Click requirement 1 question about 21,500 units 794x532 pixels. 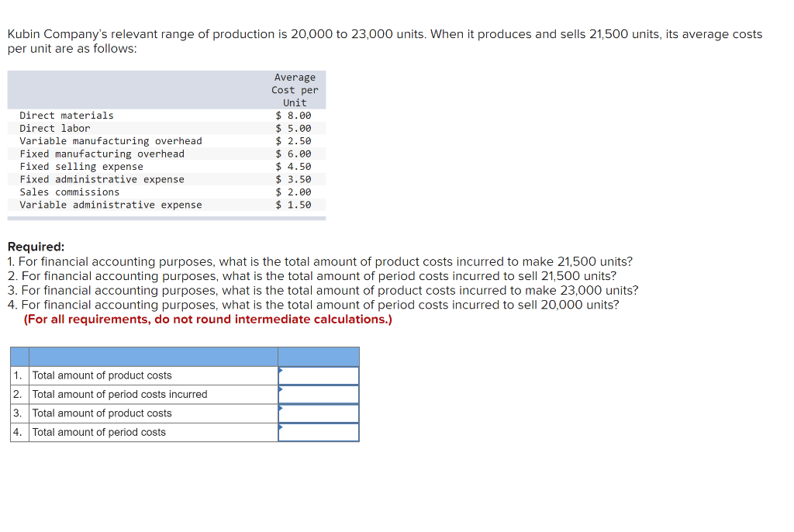(x=320, y=261)
